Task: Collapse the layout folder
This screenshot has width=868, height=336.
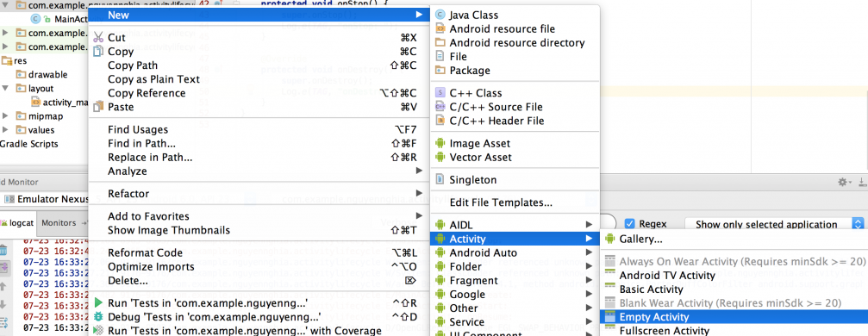Action: point(5,89)
